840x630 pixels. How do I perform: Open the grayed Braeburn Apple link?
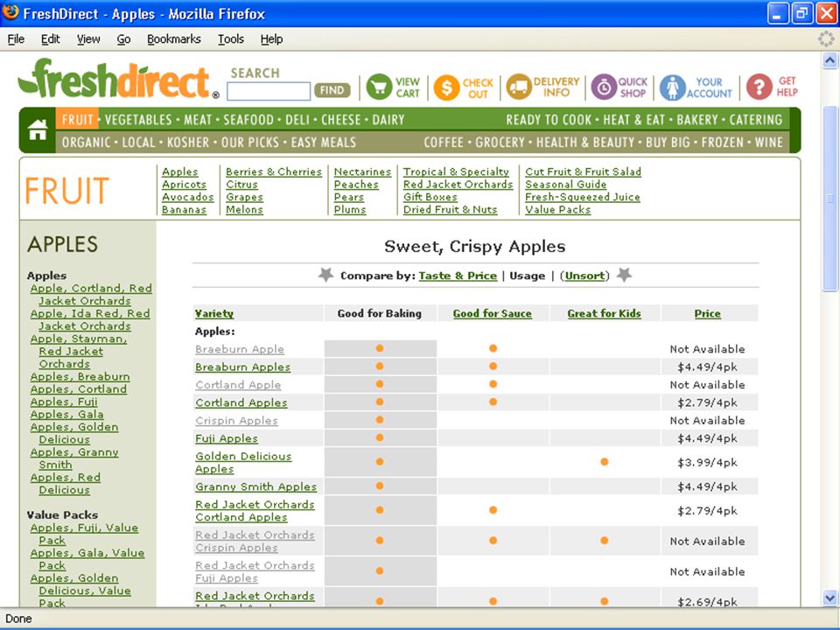(x=240, y=349)
